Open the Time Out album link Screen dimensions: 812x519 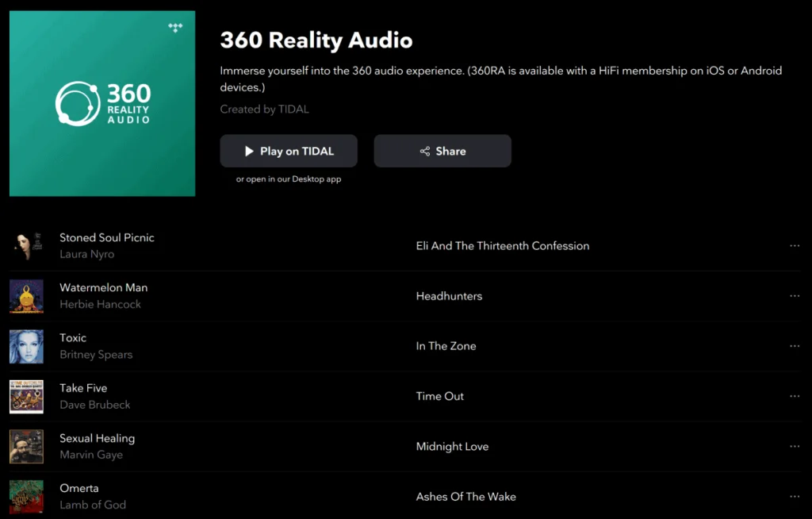pos(439,396)
